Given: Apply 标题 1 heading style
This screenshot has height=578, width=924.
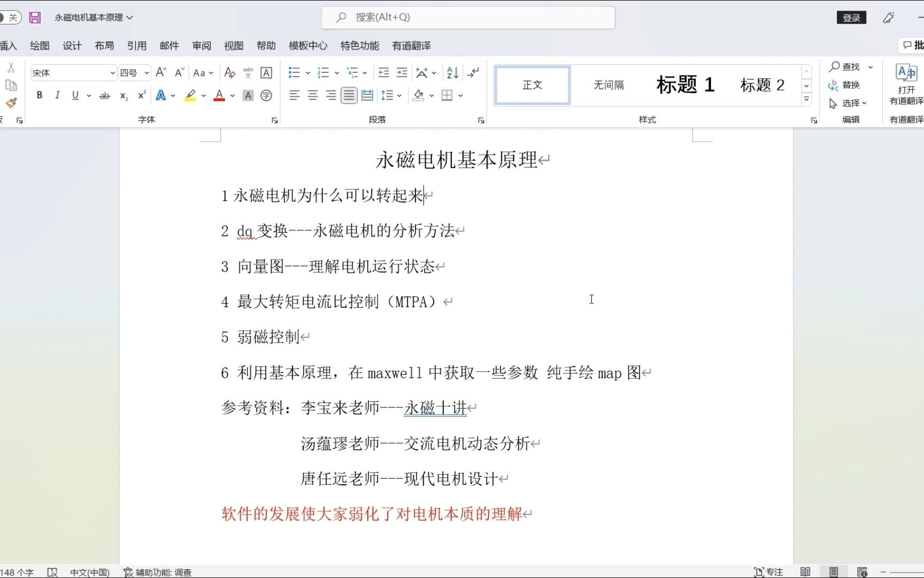Looking at the screenshot, I should pos(686,85).
